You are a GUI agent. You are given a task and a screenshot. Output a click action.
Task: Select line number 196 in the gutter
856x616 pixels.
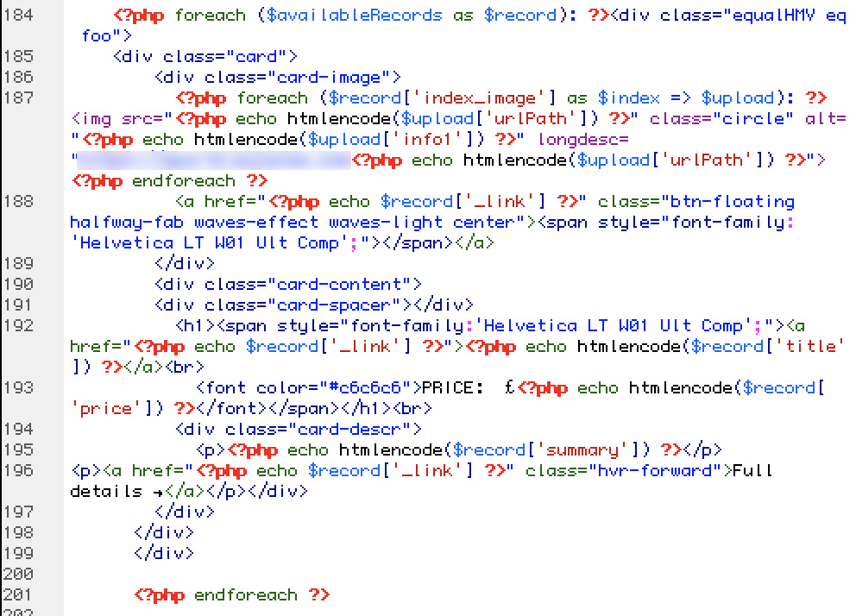point(18,470)
